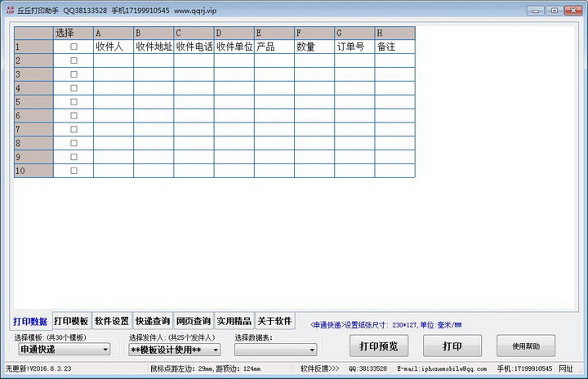Click the 收件人 cell in column A
588x379 pixels.
(113, 47)
